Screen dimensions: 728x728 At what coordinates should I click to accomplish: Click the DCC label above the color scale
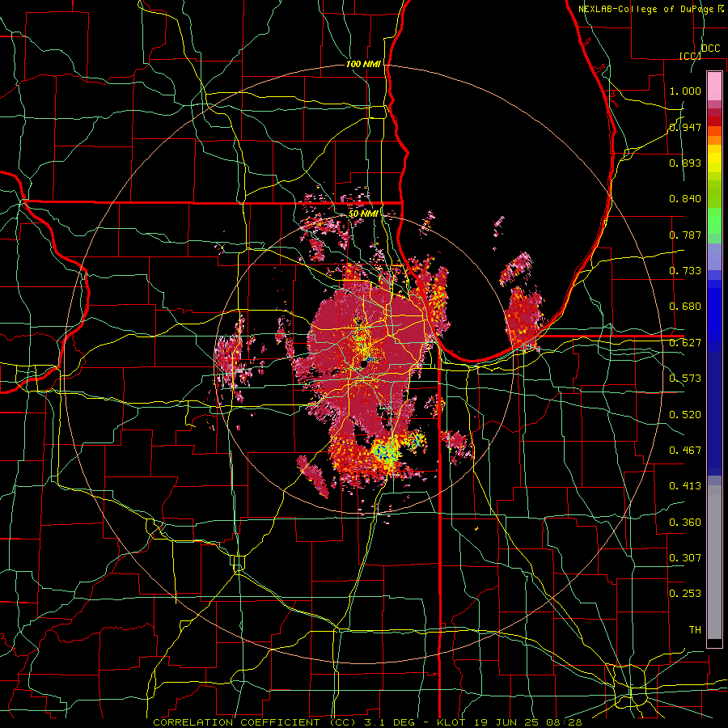click(x=711, y=49)
